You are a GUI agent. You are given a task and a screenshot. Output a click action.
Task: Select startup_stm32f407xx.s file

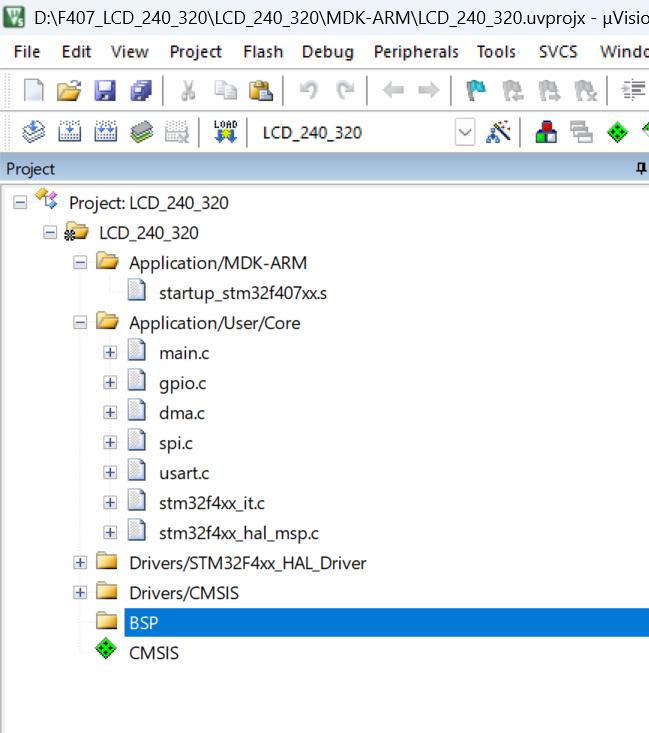[x=243, y=293]
